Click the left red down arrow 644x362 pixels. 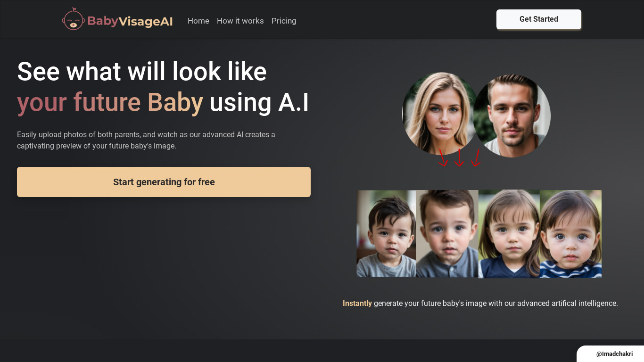(x=443, y=157)
